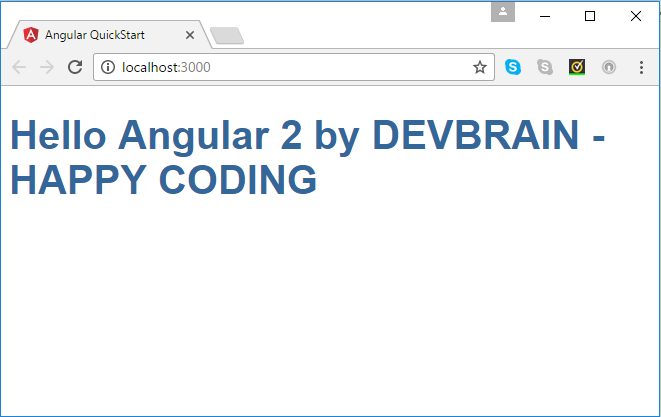Close the Chrome window
The width and height of the screenshot is (661, 417).
(636, 16)
